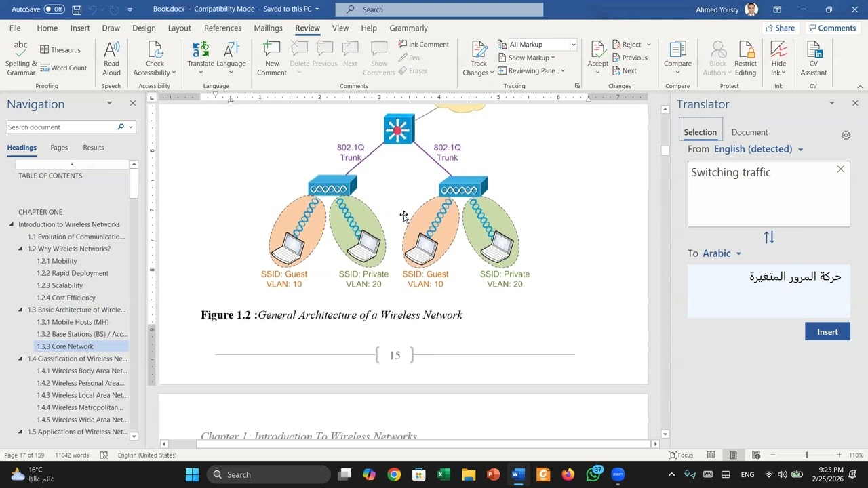
Task: Select Print Layout view in status bar
Action: 733,455
